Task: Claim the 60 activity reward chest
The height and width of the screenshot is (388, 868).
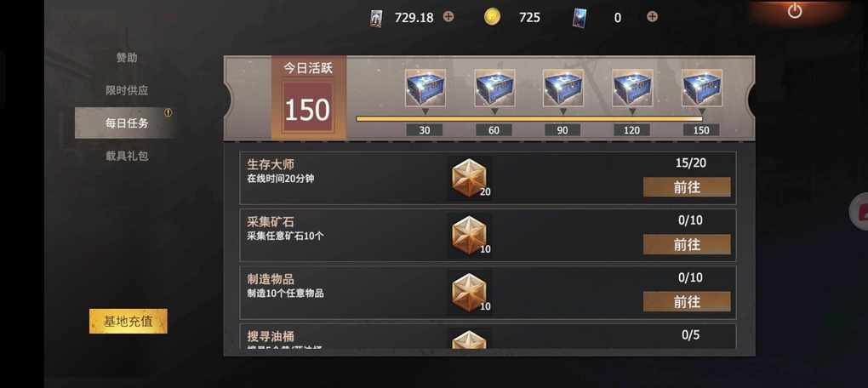Action: [x=494, y=88]
